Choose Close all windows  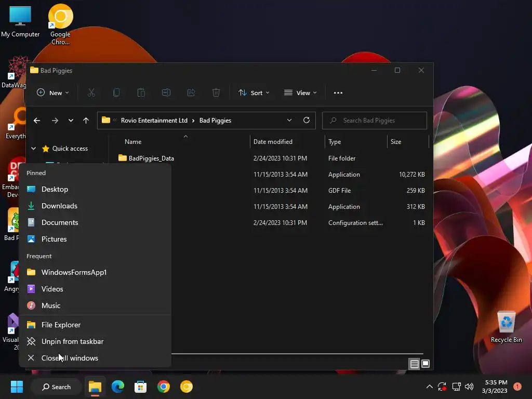pos(95,358)
